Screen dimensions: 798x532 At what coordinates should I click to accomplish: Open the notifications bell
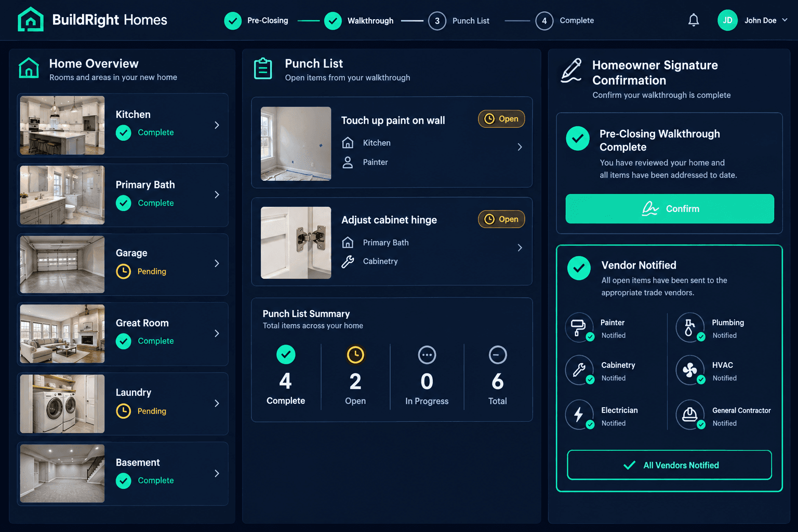point(694,20)
